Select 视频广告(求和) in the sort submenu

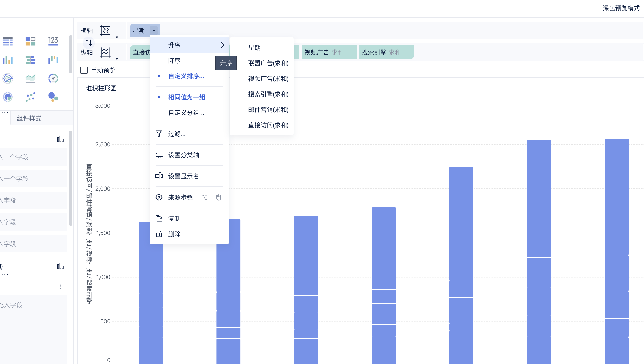pos(268,79)
